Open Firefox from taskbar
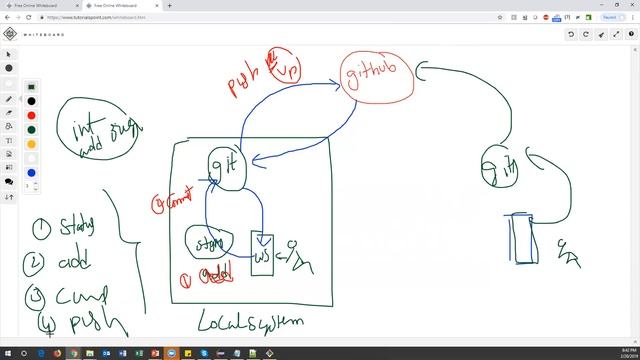Viewport: 640px width, 360px height. pos(57,353)
